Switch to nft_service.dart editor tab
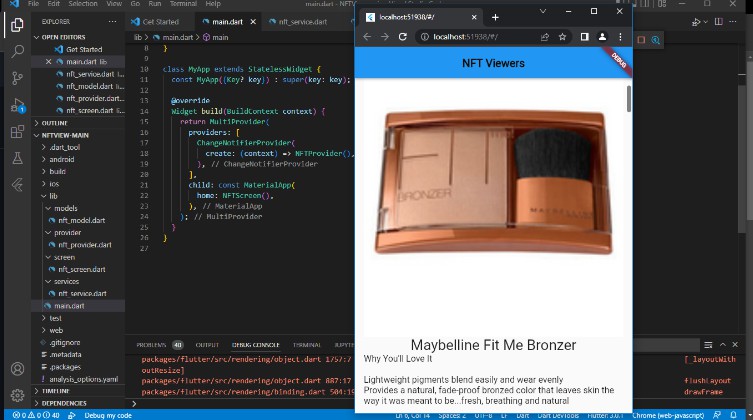 pyautogui.click(x=303, y=22)
